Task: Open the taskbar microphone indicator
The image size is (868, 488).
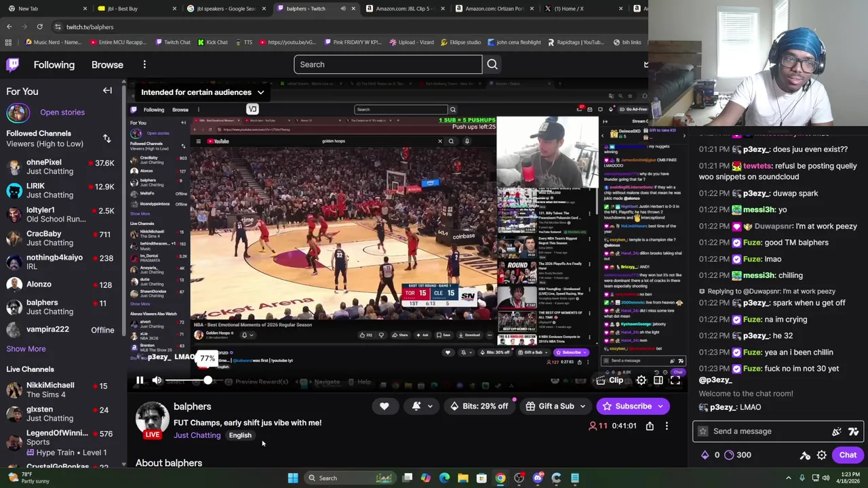Action: [x=802, y=478]
